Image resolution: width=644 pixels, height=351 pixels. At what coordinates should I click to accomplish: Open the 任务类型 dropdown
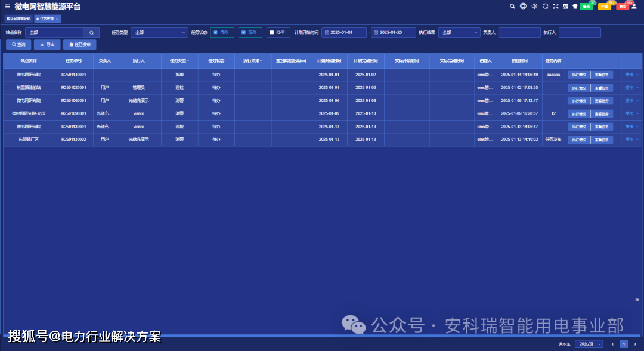tap(159, 32)
